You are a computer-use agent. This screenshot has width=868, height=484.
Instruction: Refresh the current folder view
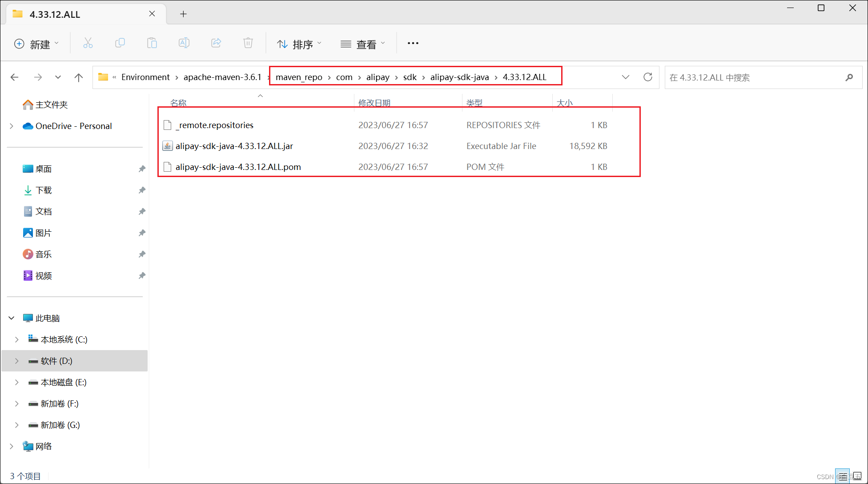(648, 77)
